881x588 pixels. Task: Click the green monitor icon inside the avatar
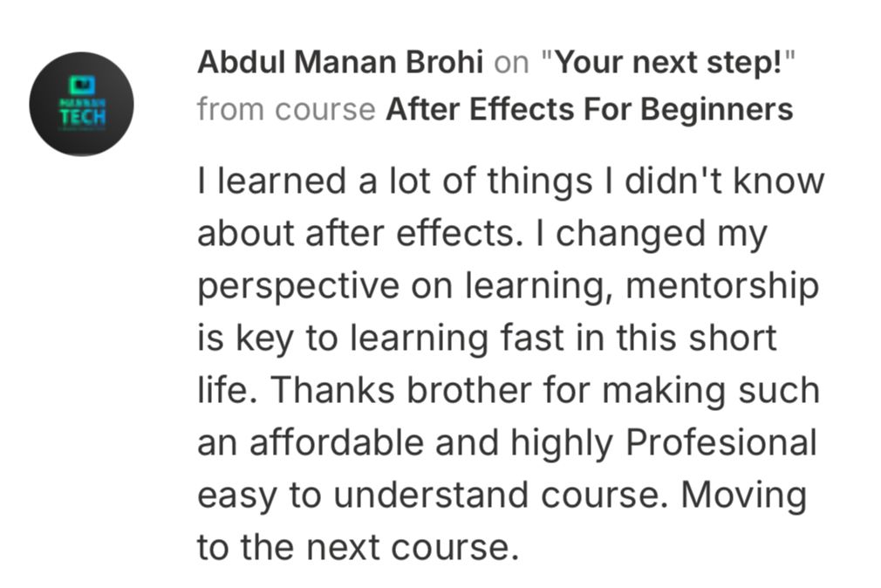point(82,85)
